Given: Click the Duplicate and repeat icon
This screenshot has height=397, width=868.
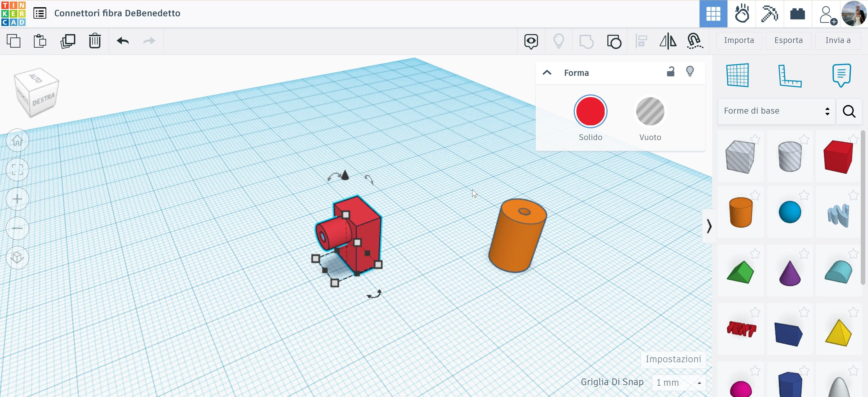Looking at the screenshot, I should coord(68,41).
